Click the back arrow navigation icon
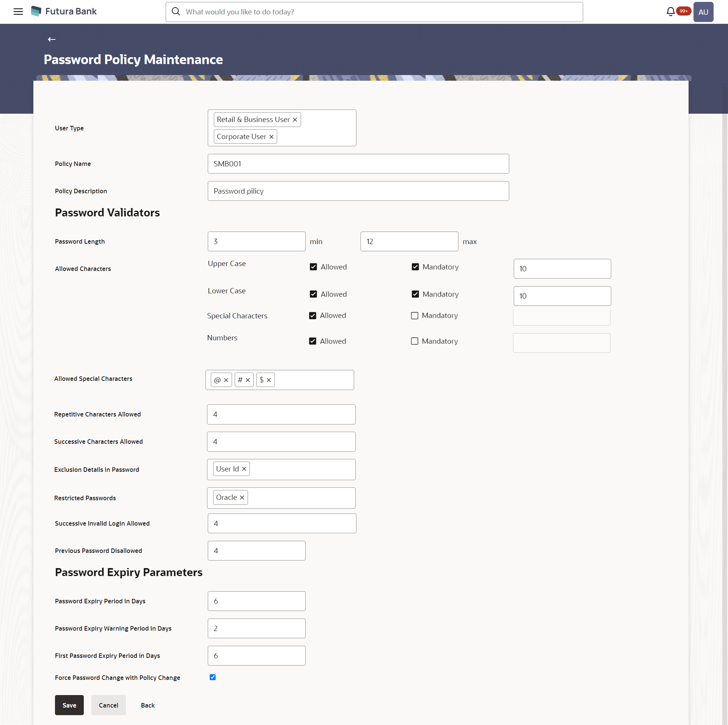The image size is (728, 725). [52, 39]
